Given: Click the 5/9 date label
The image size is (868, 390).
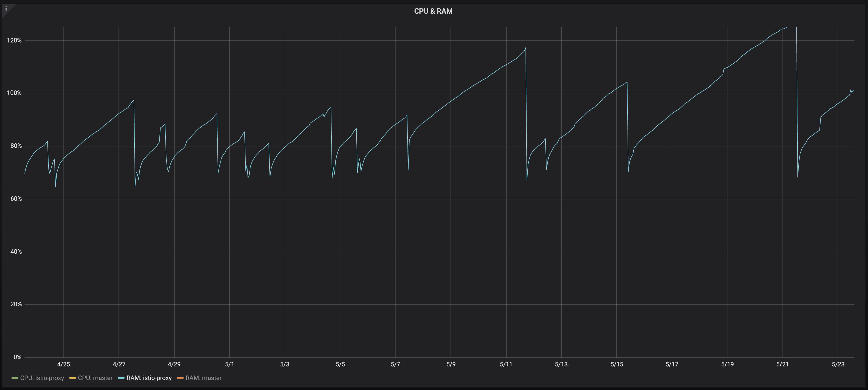Looking at the screenshot, I should (451, 364).
